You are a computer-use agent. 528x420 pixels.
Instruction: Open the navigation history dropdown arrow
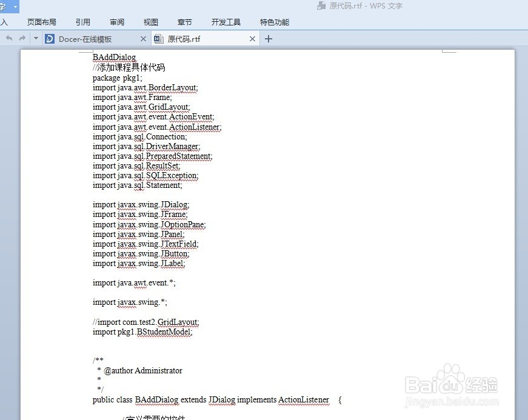tap(35, 38)
